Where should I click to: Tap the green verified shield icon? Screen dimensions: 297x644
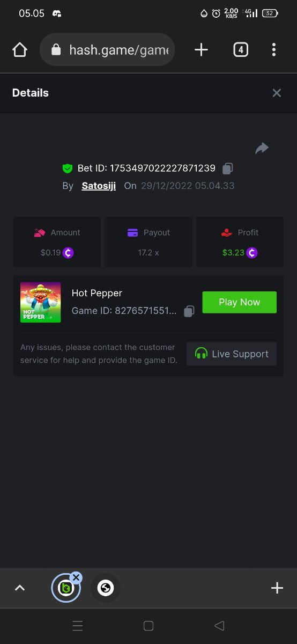point(67,169)
